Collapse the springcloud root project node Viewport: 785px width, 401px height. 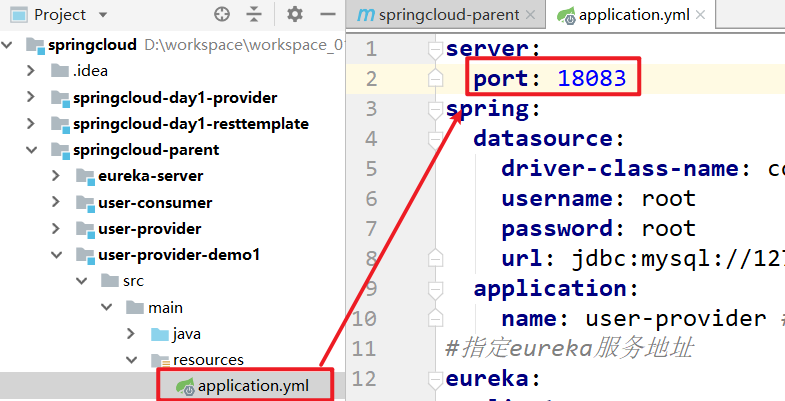click(12, 45)
